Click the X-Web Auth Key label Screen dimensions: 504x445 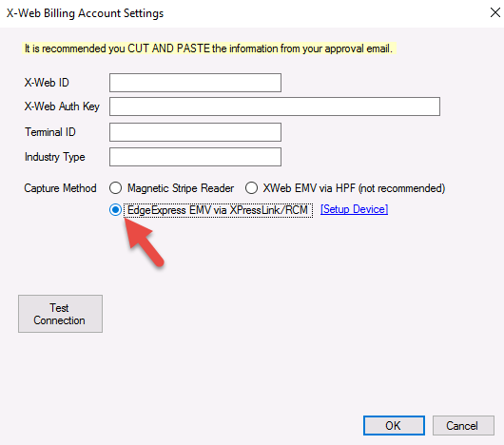tap(62, 106)
